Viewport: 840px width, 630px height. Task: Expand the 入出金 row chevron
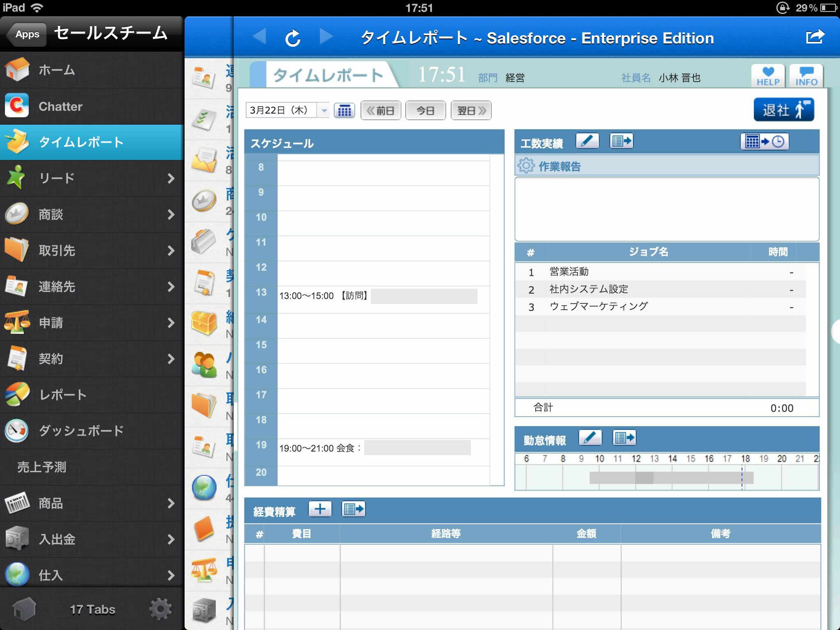point(171,539)
